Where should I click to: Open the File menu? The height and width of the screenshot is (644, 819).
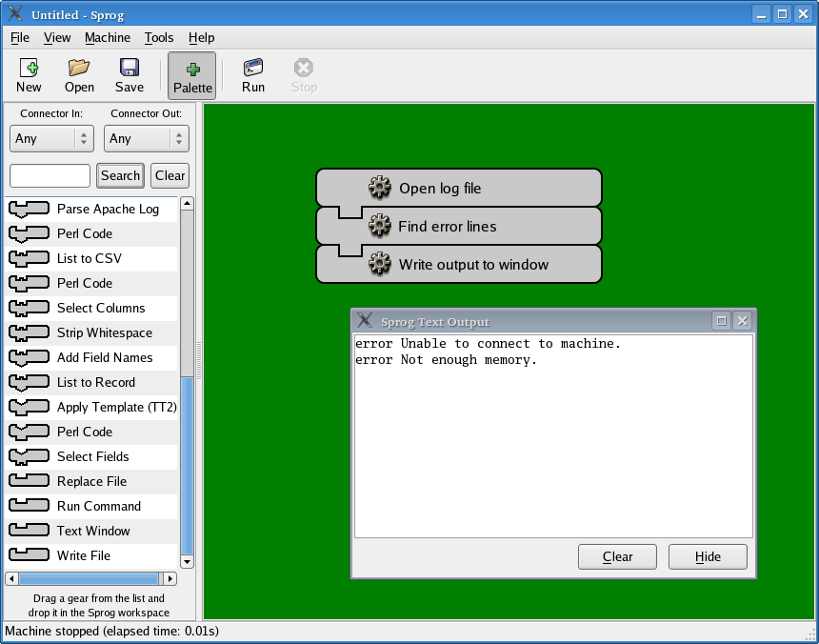[20, 37]
